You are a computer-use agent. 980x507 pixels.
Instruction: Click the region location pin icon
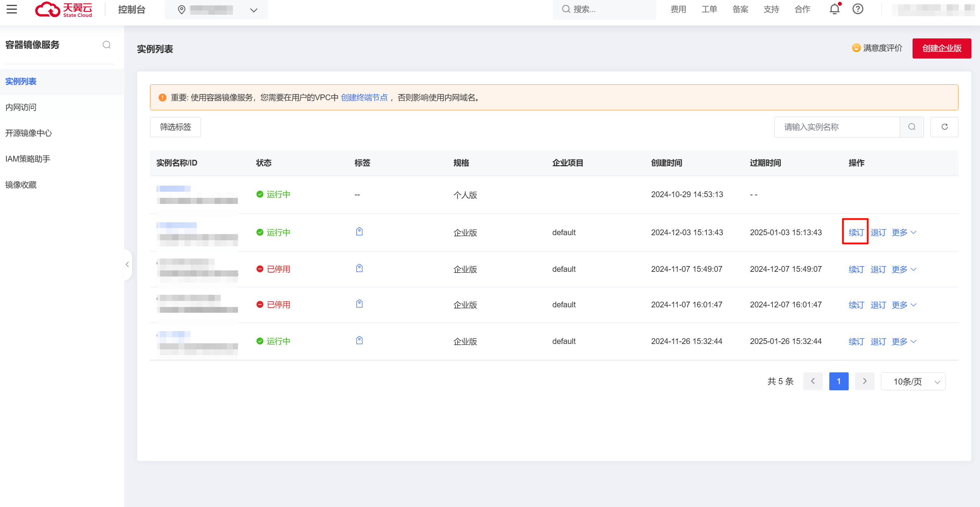click(x=182, y=10)
